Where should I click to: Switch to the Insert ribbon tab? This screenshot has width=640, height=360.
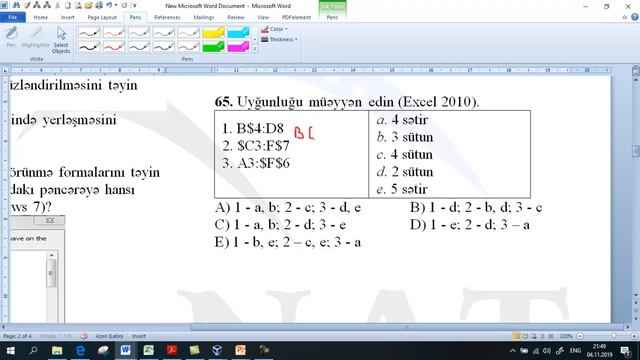click(x=67, y=18)
